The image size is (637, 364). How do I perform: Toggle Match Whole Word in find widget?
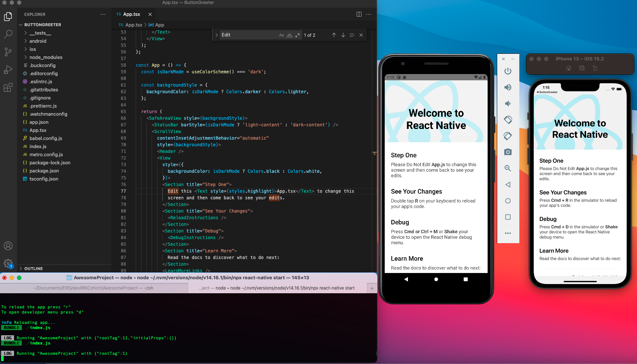(x=290, y=35)
